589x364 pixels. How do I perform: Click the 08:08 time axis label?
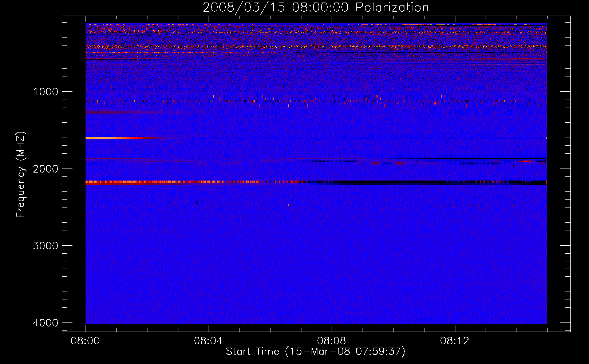pos(332,341)
